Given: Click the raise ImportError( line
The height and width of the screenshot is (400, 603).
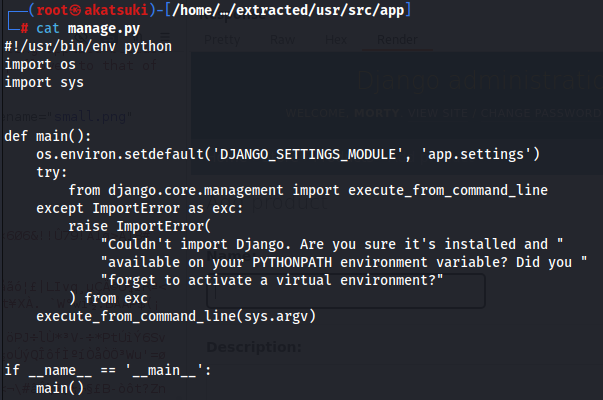Looking at the screenshot, I should tap(140, 227).
